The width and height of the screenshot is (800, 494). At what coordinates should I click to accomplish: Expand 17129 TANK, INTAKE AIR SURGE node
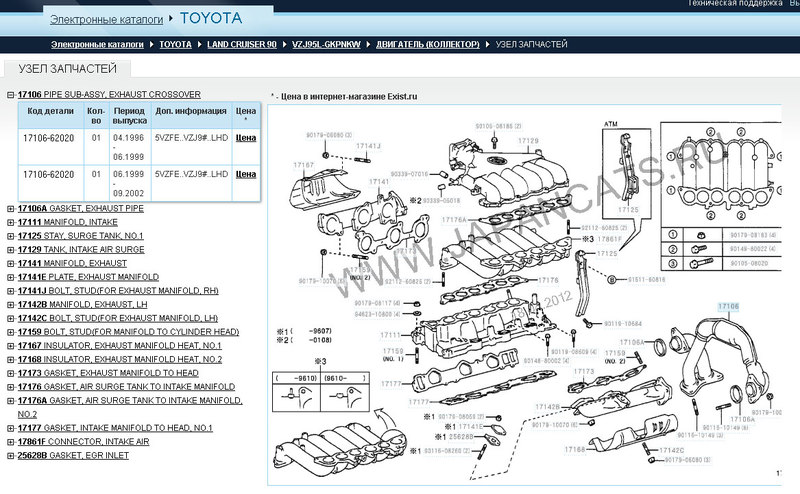pyautogui.click(x=11, y=250)
